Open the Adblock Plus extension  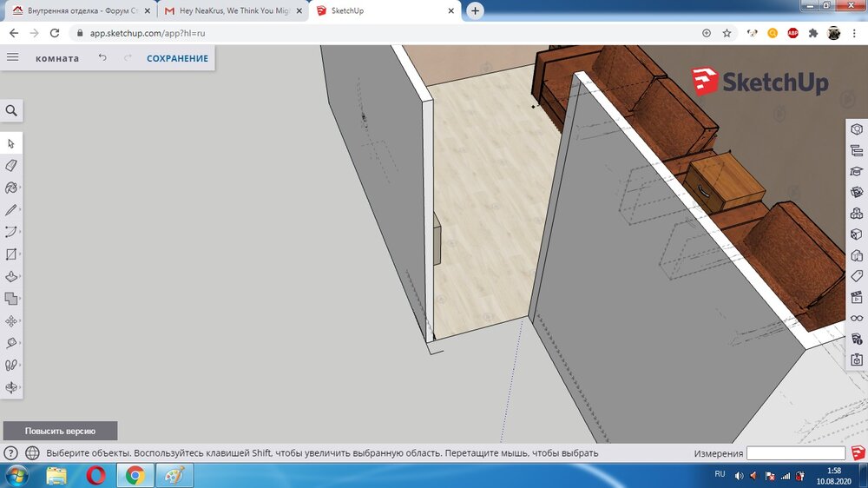(x=792, y=33)
